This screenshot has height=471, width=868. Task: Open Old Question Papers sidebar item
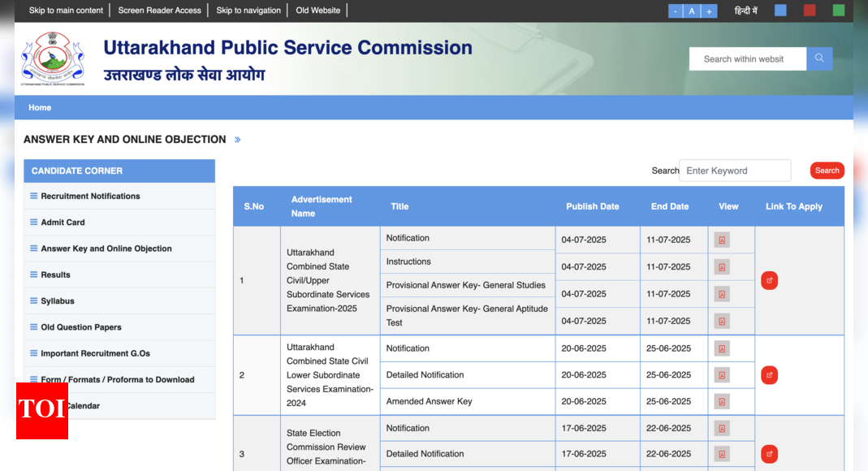point(81,327)
